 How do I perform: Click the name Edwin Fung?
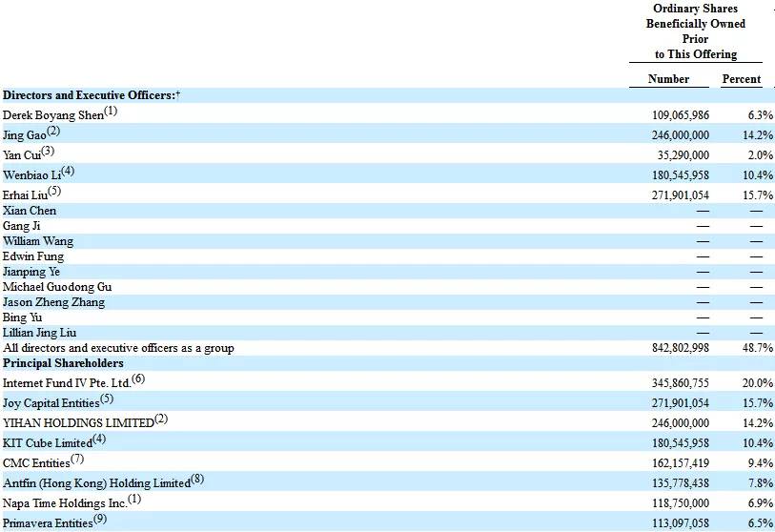(33, 256)
